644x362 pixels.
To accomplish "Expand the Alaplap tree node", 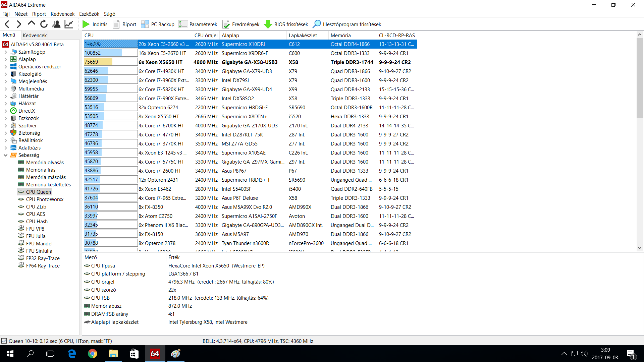I will tap(6, 59).
